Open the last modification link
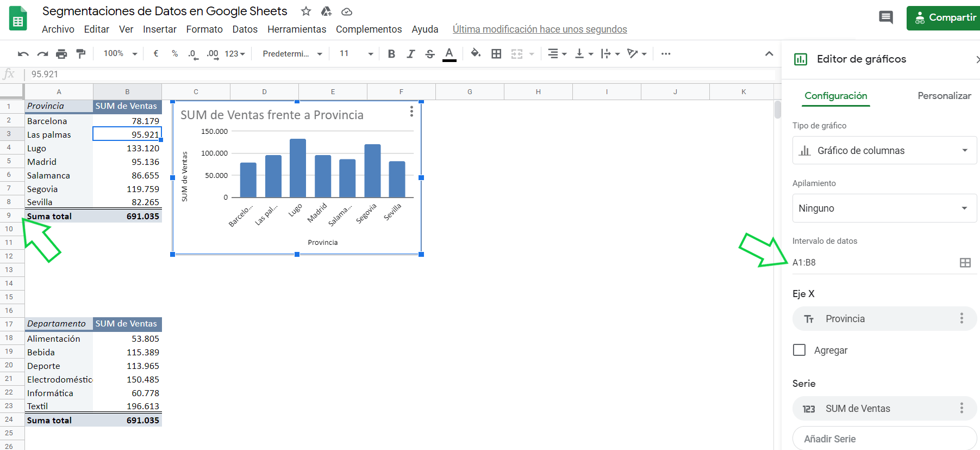 [x=540, y=29]
